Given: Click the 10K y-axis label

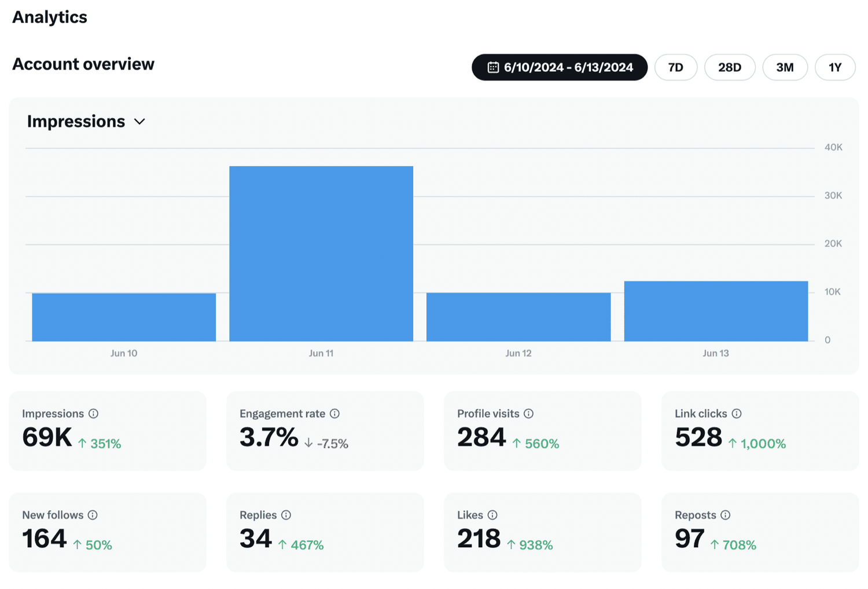Looking at the screenshot, I should click(833, 292).
